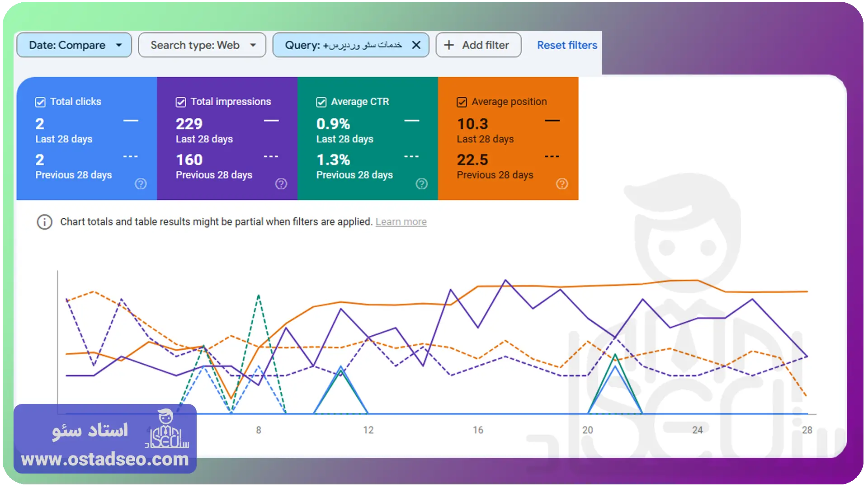Screen dimensions: 868x488
Task: Open the Date: Compare dropdown
Action: click(x=74, y=45)
